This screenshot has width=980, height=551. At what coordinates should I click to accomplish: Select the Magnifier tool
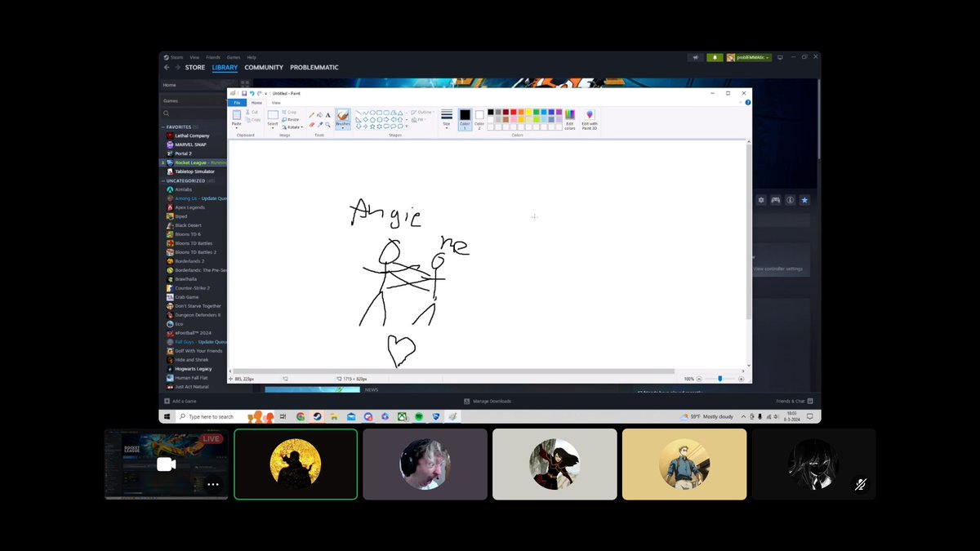click(x=327, y=124)
